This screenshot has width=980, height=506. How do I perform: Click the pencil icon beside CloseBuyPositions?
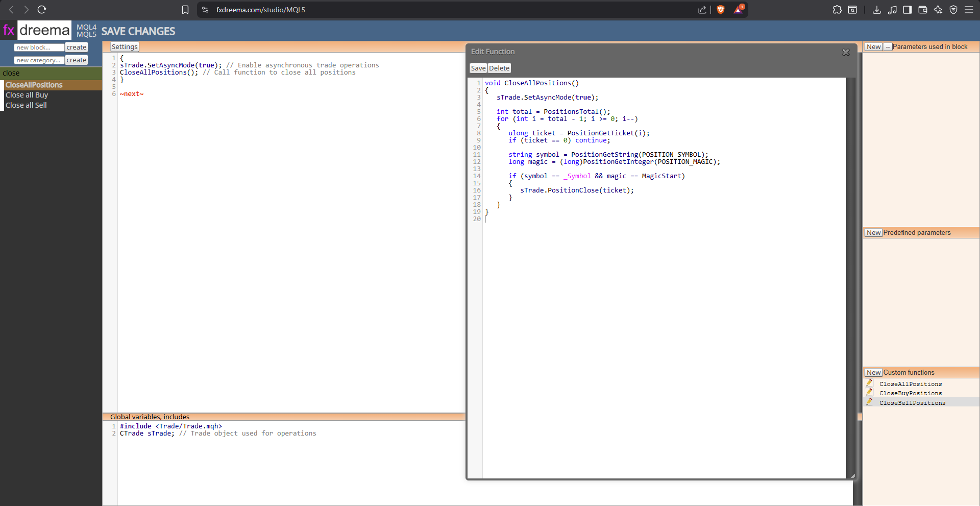pos(869,392)
